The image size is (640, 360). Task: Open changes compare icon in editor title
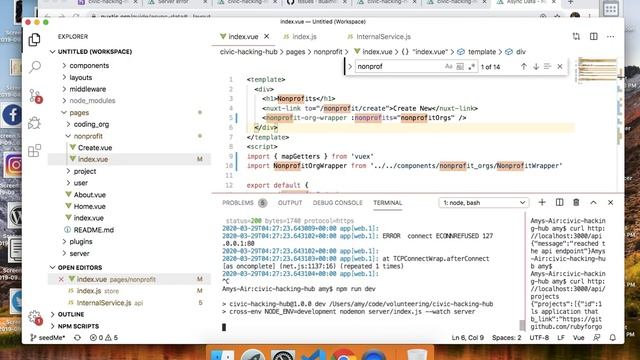click(x=576, y=36)
